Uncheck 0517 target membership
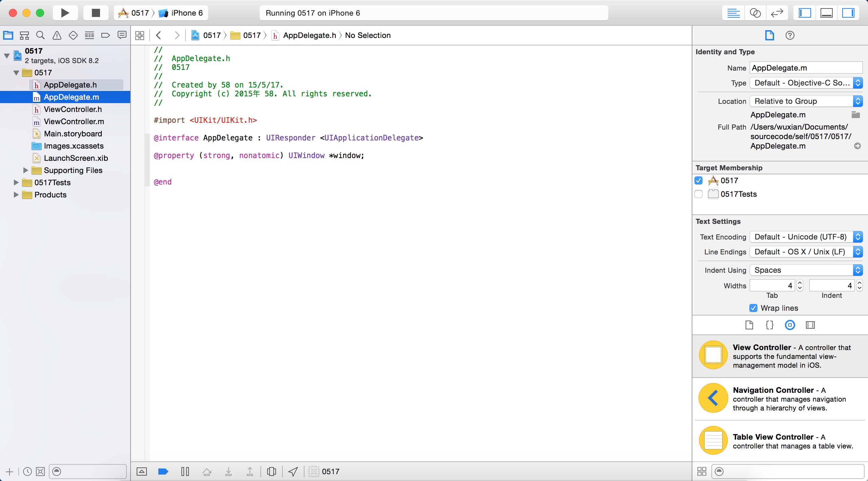868x481 pixels. 698,180
